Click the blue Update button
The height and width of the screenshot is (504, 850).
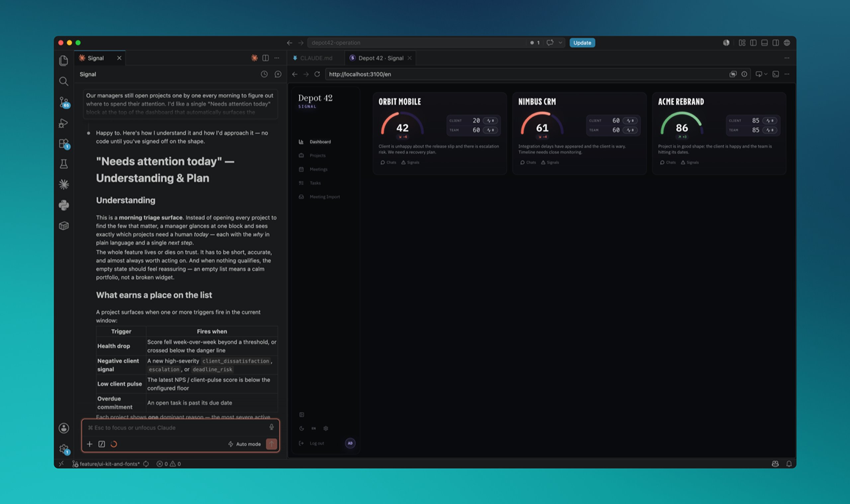582,42
